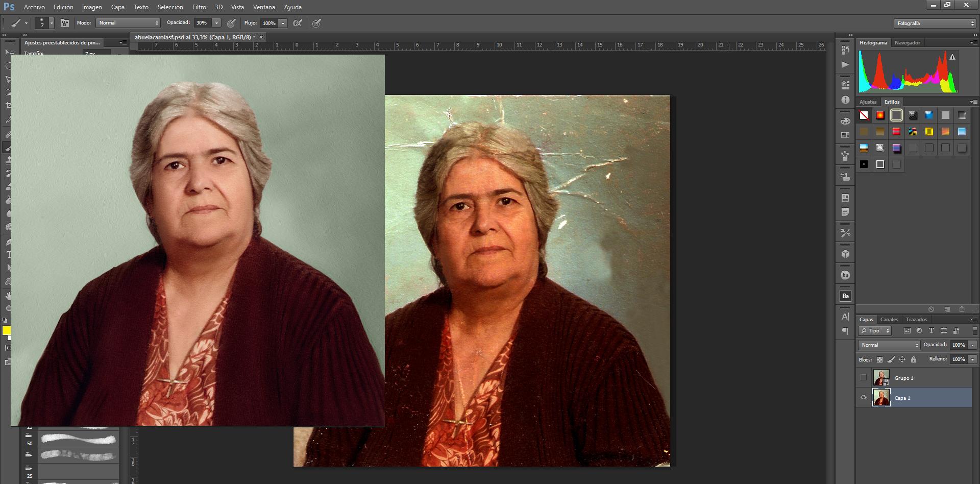The height and width of the screenshot is (484, 980).
Task: Select the Type tool in the toolbar
Action: click(x=7, y=253)
